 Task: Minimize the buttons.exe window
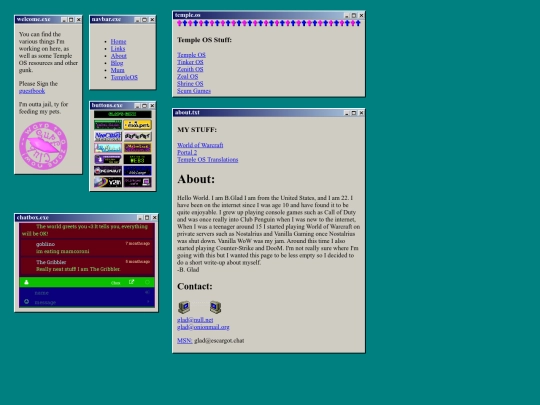click(x=137, y=106)
